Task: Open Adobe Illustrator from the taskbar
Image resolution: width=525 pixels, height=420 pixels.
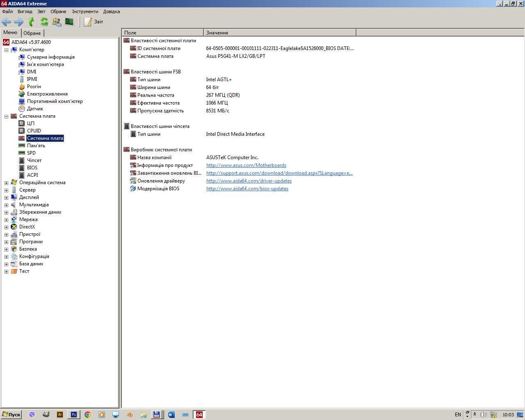Action: point(59,415)
